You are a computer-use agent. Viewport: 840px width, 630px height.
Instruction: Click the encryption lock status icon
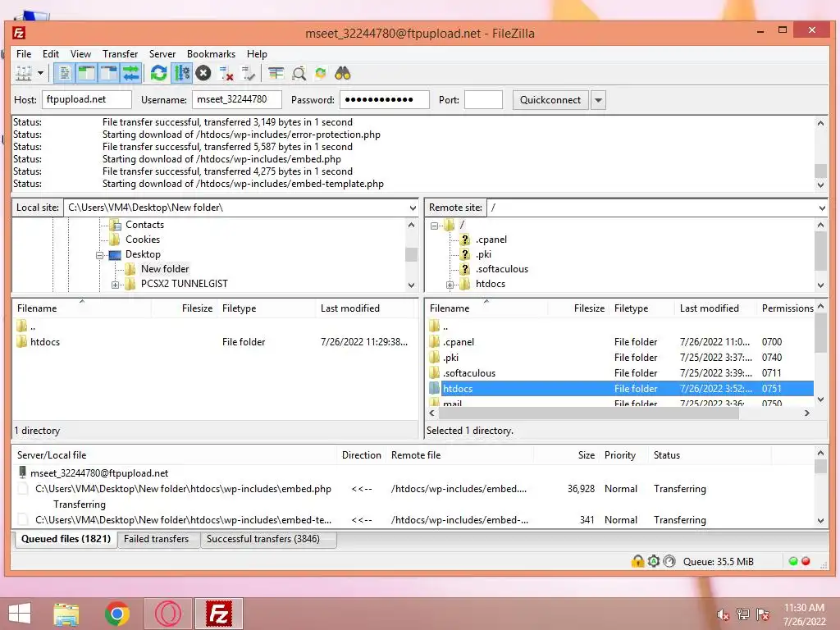[x=637, y=561]
